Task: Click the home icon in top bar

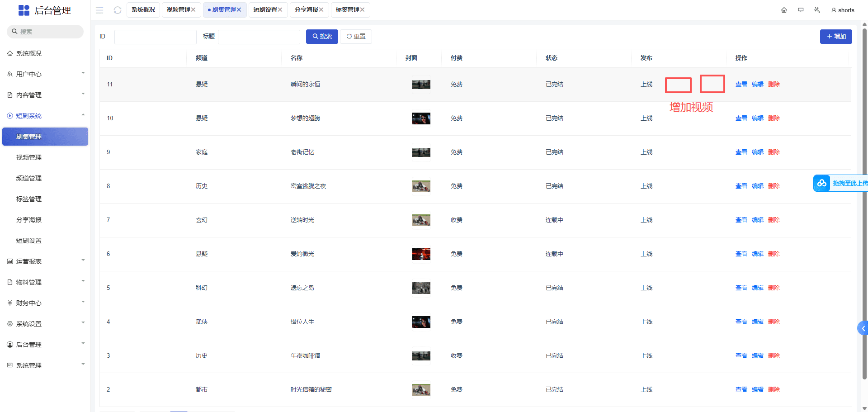Action: click(x=784, y=10)
